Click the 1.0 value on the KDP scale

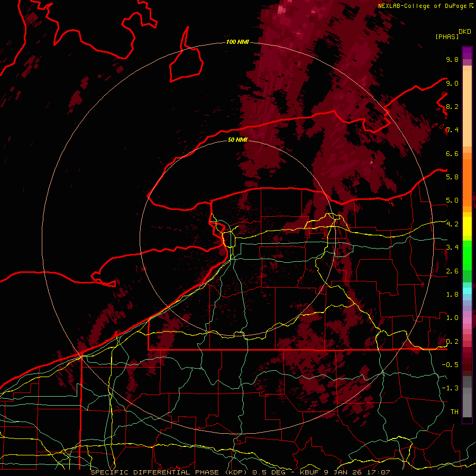pyautogui.click(x=452, y=317)
